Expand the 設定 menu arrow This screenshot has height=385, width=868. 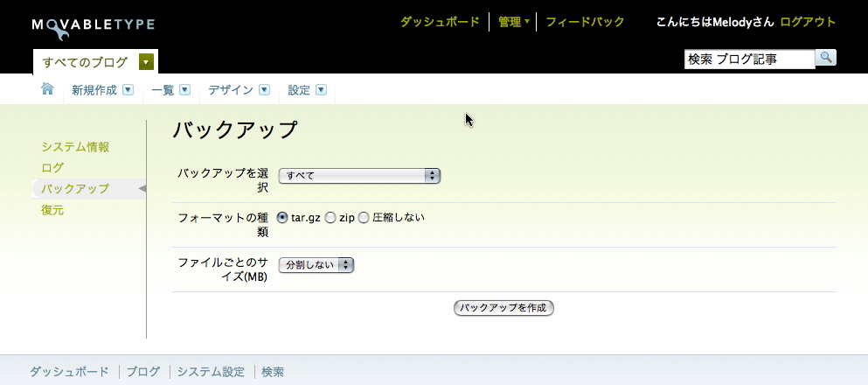point(321,90)
